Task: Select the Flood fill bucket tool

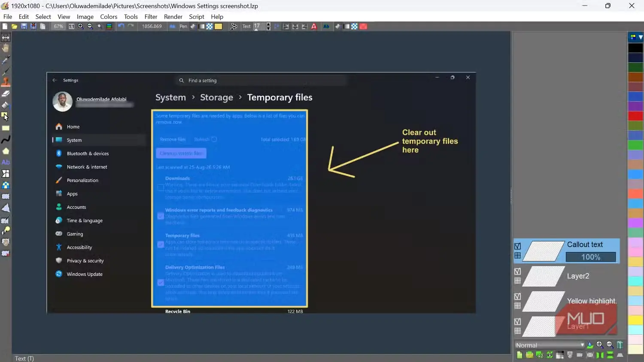Action: (6, 105)
